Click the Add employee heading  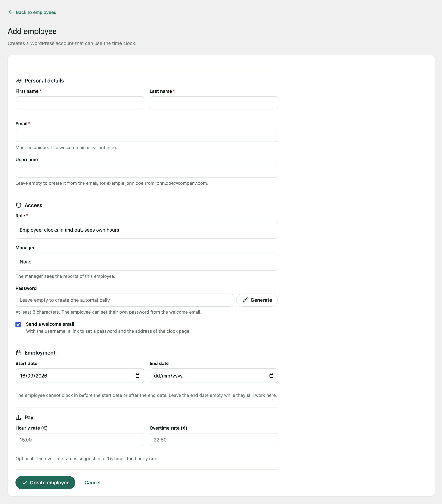pos(32,31)
